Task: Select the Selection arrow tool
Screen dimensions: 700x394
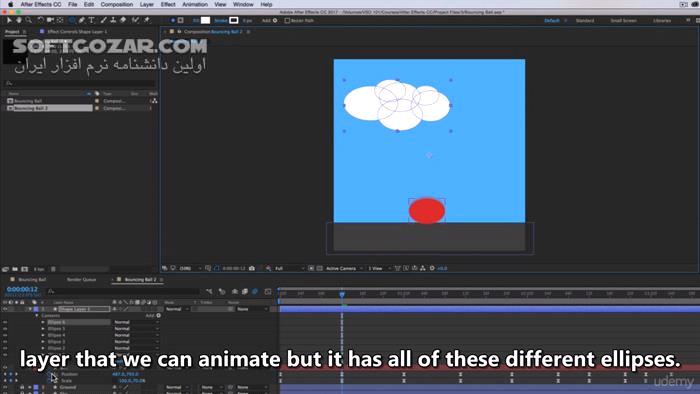Action: [x=9, y=20]
